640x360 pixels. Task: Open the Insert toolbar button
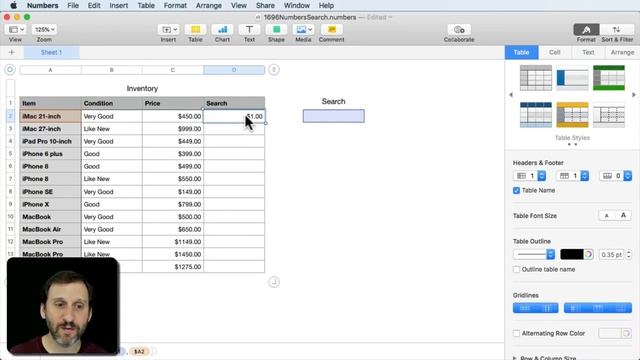168,30
